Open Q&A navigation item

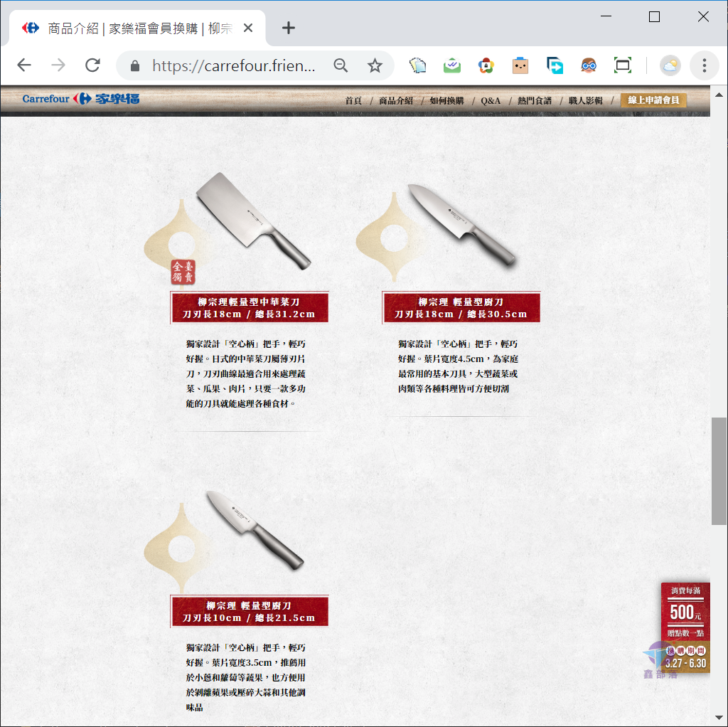[491, 100]
